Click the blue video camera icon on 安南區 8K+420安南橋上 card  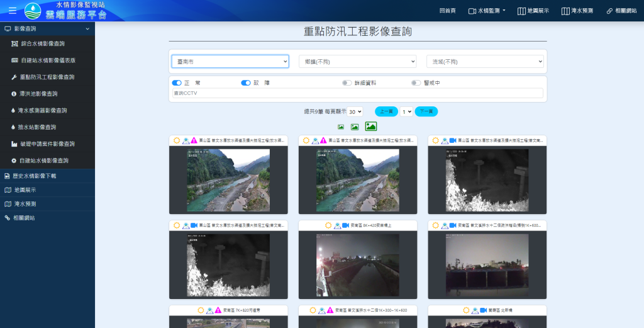tap(345, 225)
